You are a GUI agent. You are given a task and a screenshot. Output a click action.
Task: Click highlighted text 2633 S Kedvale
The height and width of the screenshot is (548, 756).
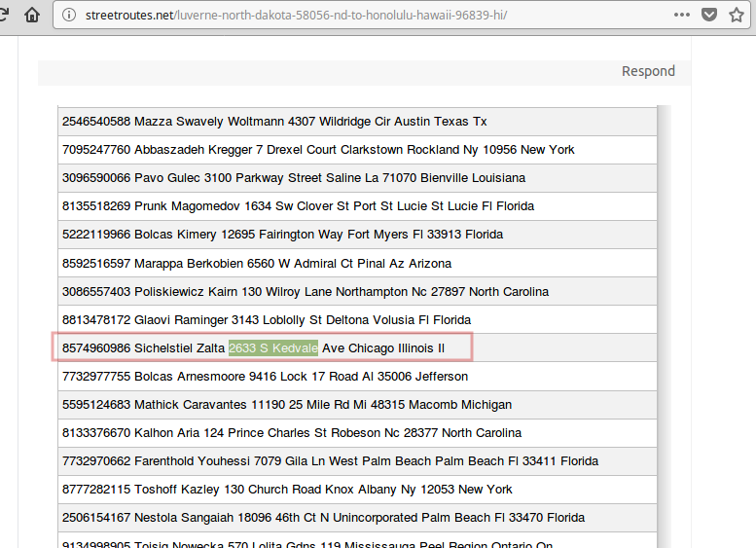[273, 347]
